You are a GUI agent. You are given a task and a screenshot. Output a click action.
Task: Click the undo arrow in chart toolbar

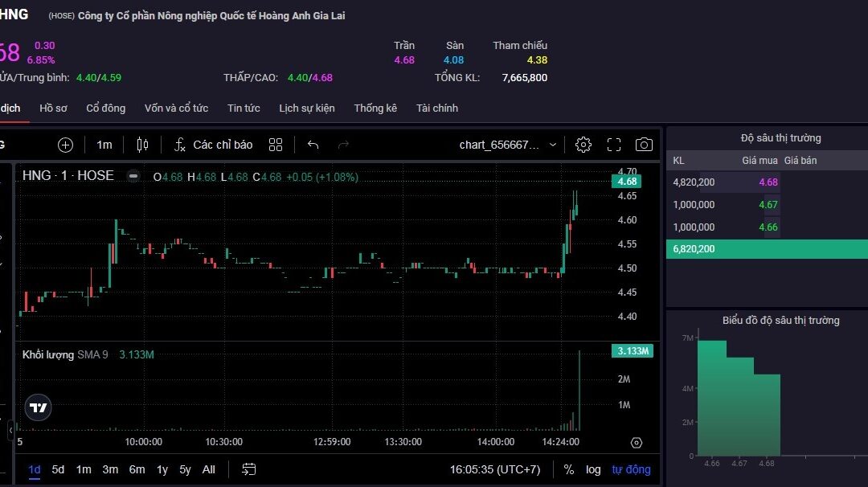(313, 145)
